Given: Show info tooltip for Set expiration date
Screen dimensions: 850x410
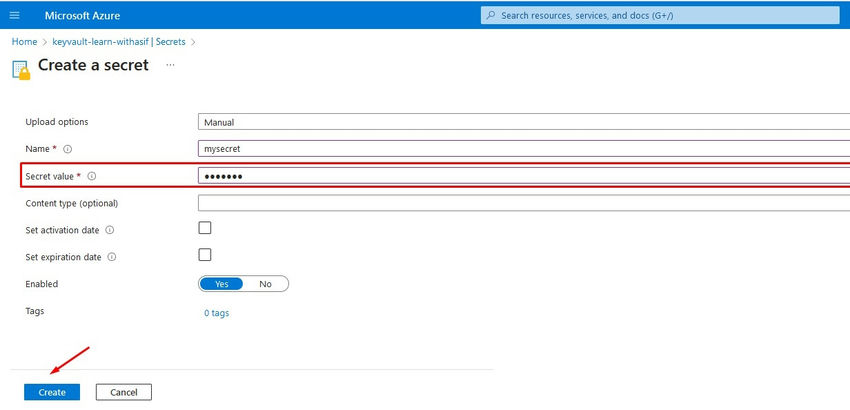Looking at the screenshot, I should click(112, 258).
